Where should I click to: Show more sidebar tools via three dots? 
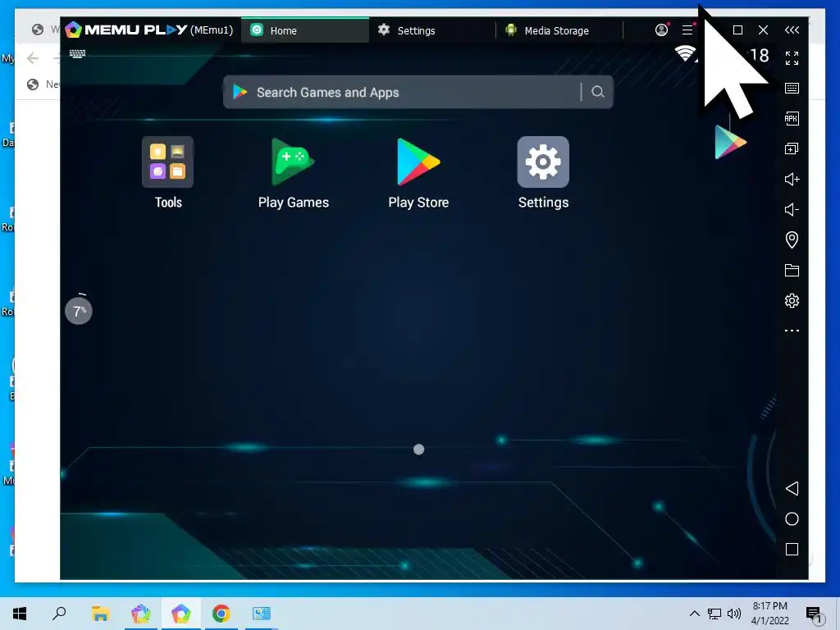coord(792,331)
